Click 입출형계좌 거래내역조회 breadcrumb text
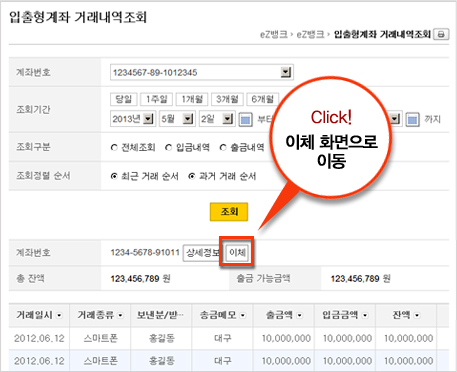Viewport: 457px width, 372px height. pos(382,34)
